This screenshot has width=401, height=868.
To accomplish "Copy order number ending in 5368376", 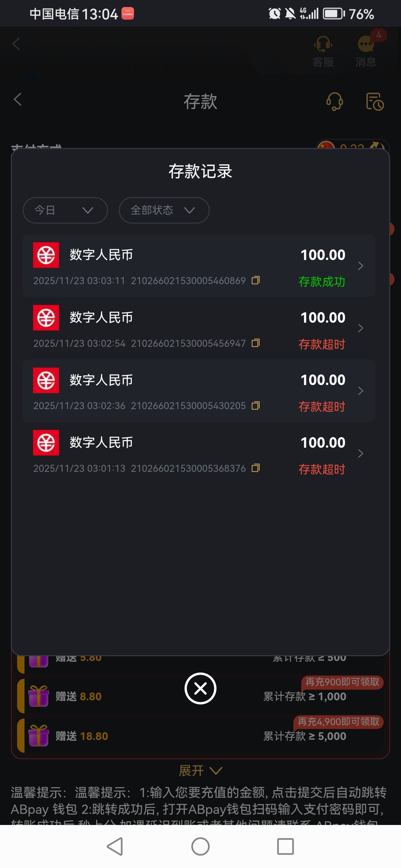I will 255,468.
